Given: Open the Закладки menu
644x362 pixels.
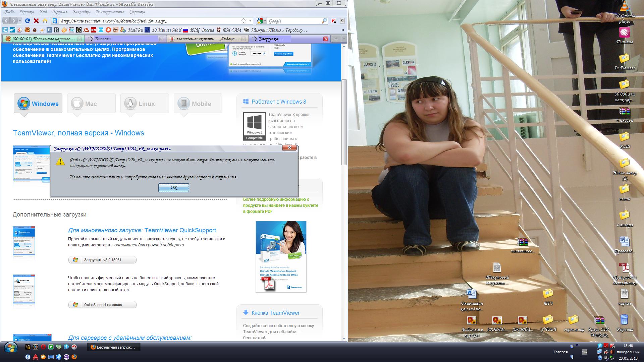Looking at the screenshot, I should pos(82,12).
